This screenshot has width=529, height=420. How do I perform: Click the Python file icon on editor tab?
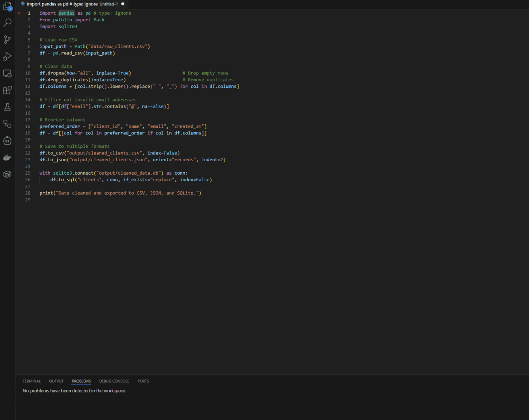pos(23,4)
